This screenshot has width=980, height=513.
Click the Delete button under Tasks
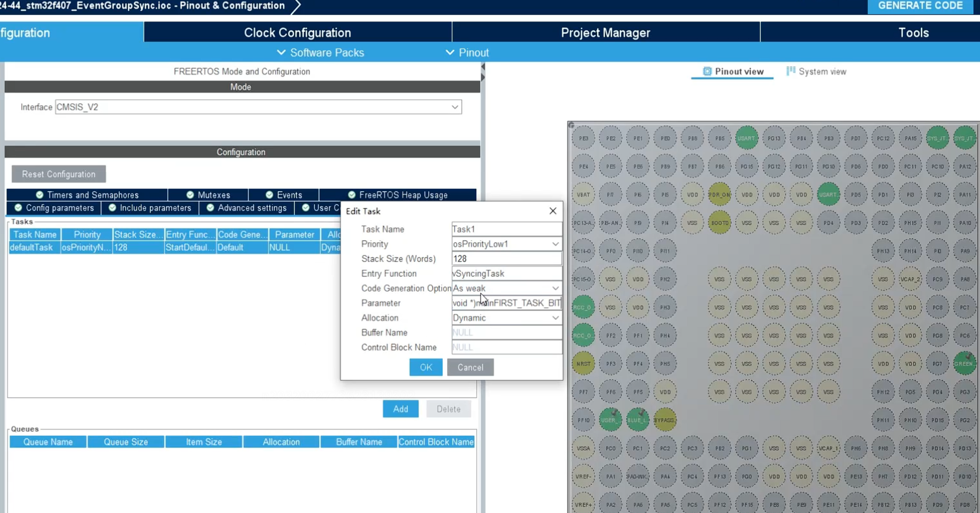point(449,409)
